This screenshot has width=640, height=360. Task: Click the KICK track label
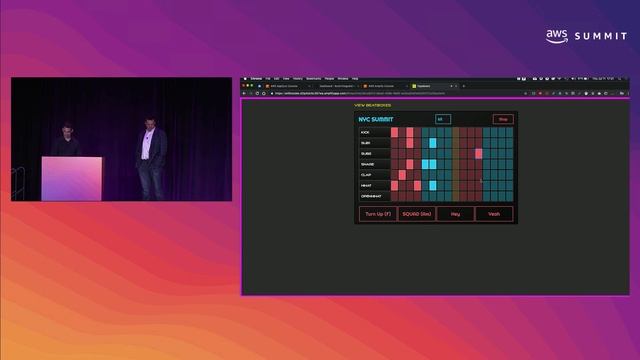[374, 132]
